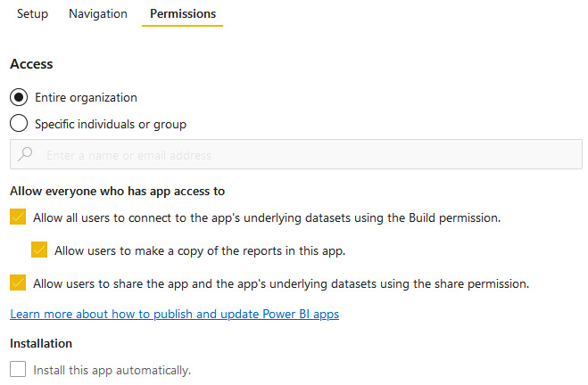The width and height of the screenshot is (588, 385).
Task: Click the Installation section heading
Action: 41,343
